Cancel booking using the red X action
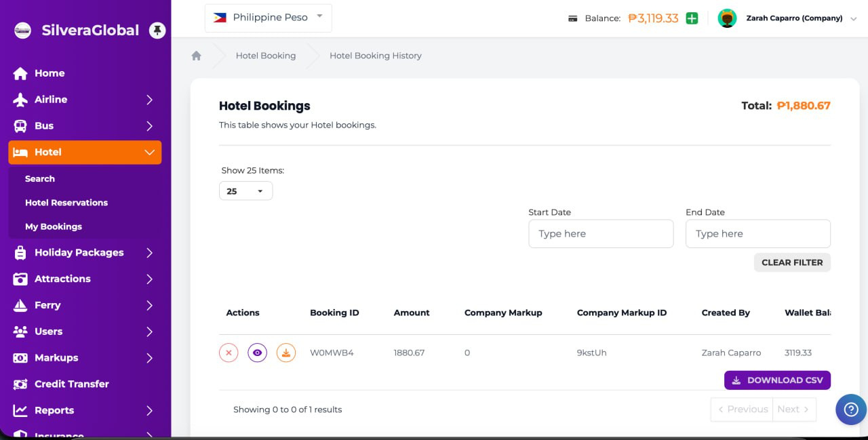 pyautogui.click(x=229, y=353)
